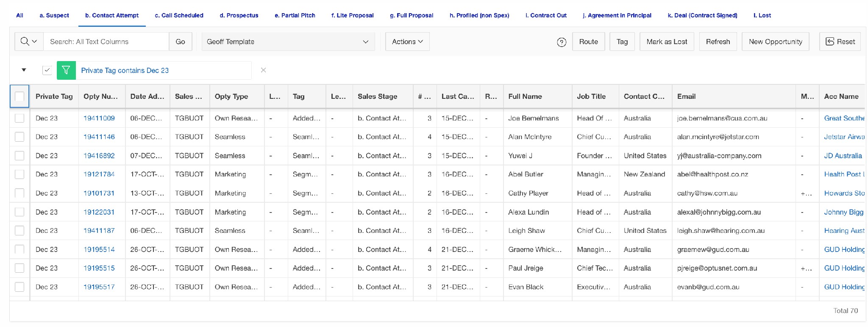Image resolution: width=868 pixels, height=327 pixels.
Task: Click the green filter funnel icon
Action: click(66, 70)
